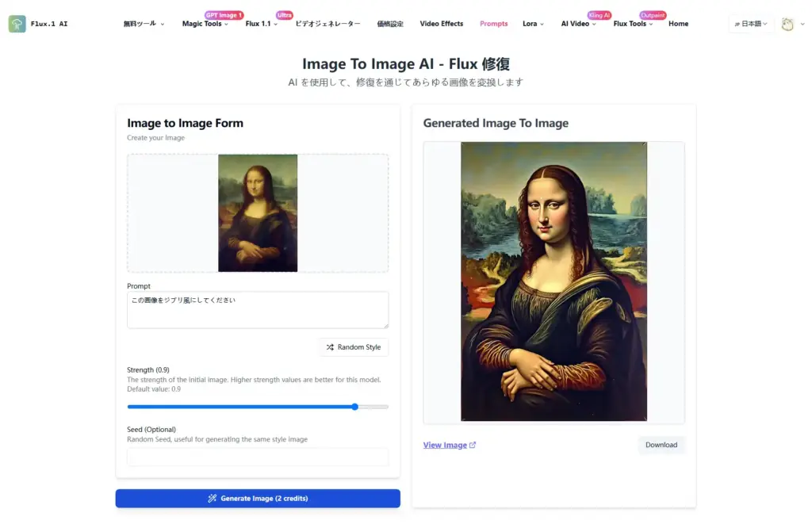Click the "Image to Image Form" heading
The width and height of the screenshot is (812, 532).
point(185,123)
